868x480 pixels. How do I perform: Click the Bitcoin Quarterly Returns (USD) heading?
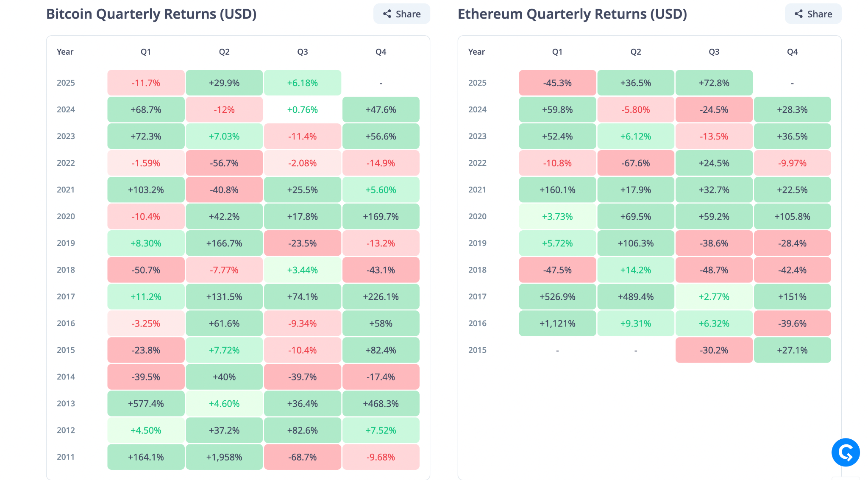pos(151,14)
